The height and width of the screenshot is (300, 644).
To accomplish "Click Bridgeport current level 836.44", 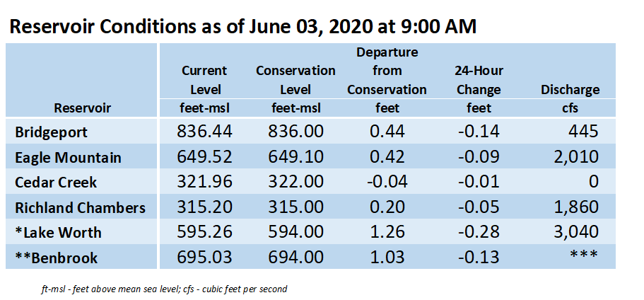I will (204, 132).
